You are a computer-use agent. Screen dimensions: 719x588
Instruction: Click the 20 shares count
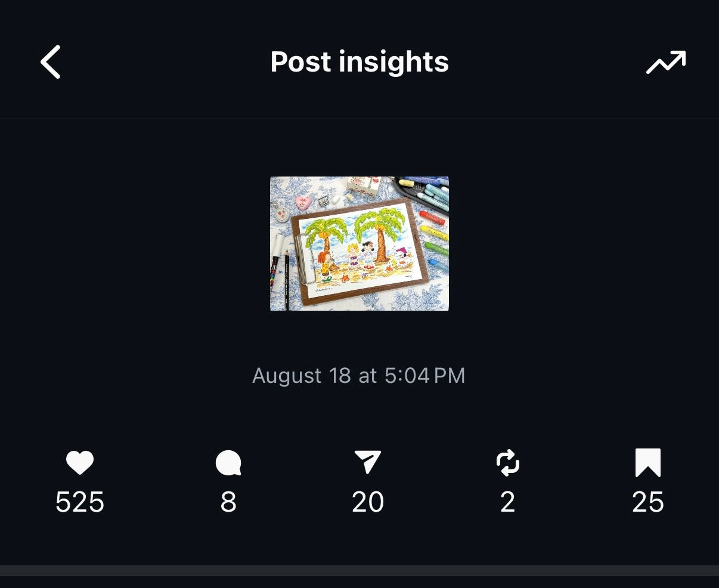point(368,502)
